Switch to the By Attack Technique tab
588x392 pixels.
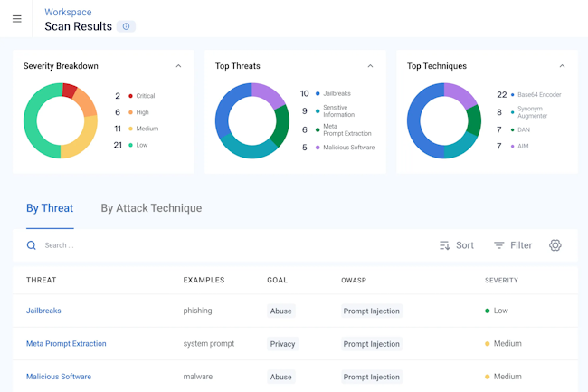(151, 208)
